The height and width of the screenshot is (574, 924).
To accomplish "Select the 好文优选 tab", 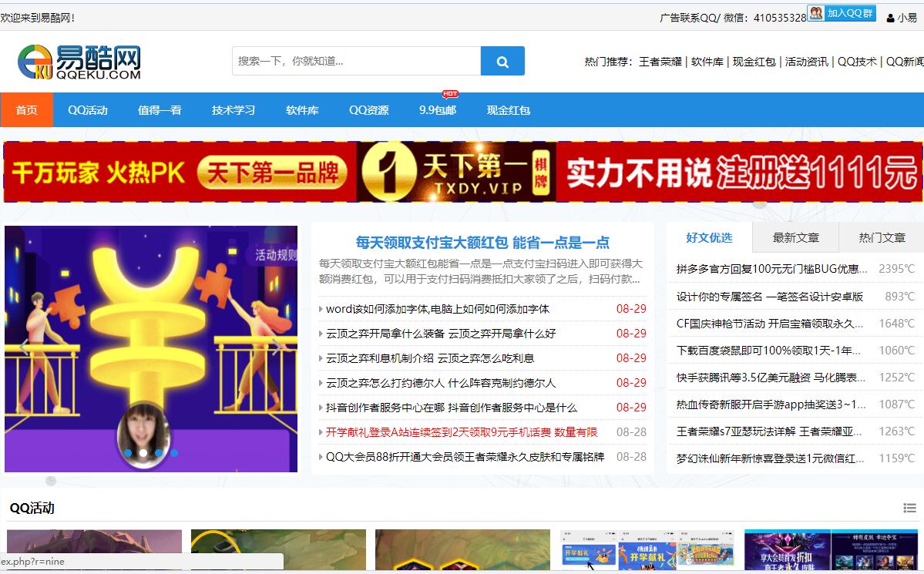I will [x=709, y=238].
